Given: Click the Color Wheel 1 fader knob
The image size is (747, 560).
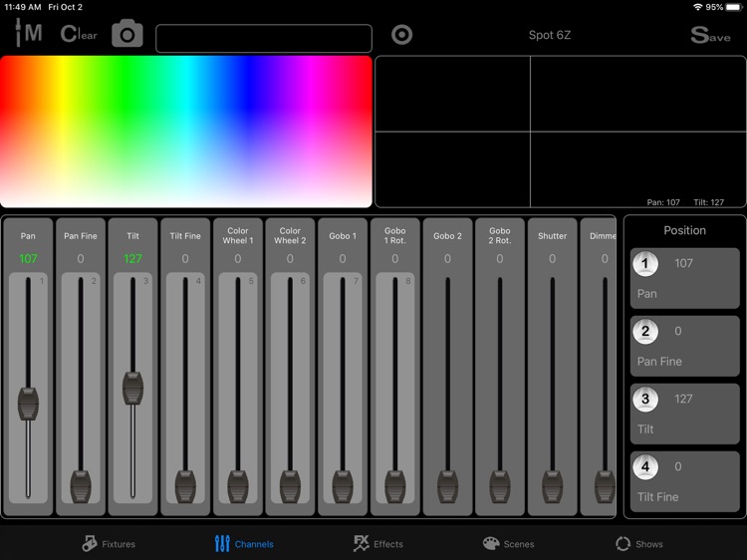Looking at the screenshot, I should coord(238,486).
